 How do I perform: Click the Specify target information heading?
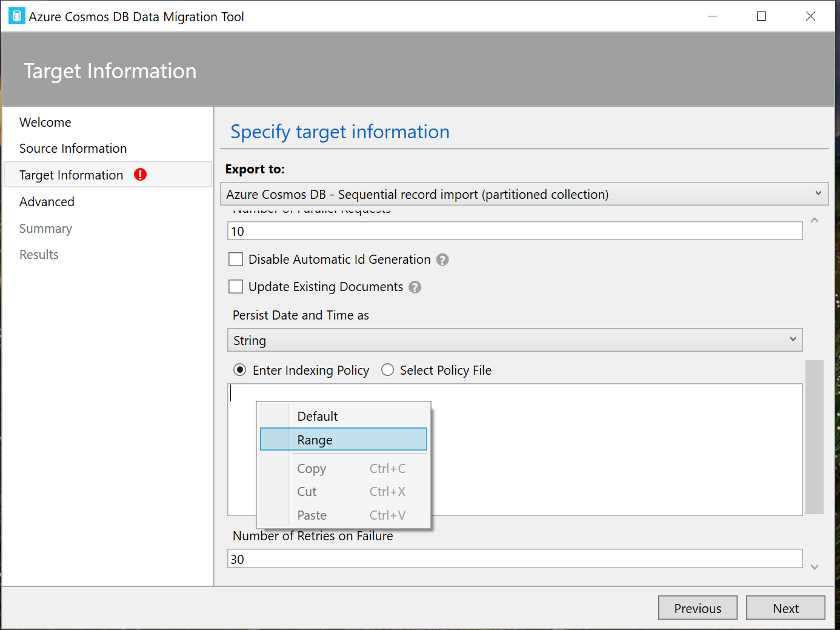[341, 132]
